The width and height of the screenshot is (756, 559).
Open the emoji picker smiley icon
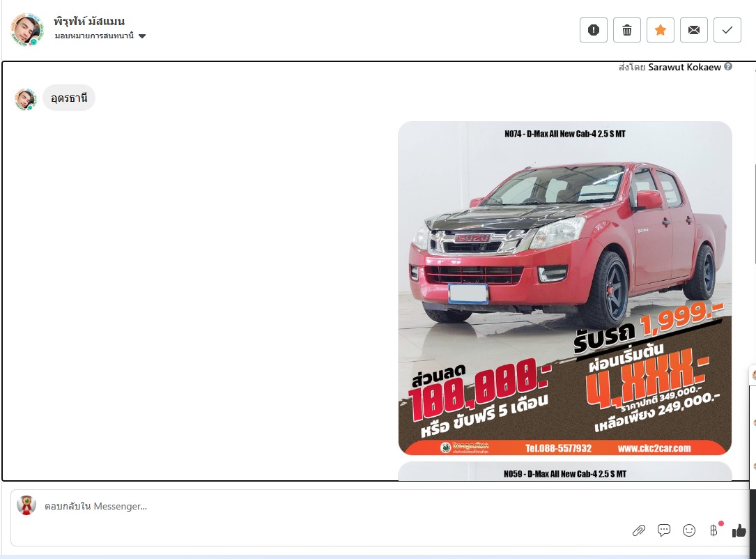[x=689, y=530]
